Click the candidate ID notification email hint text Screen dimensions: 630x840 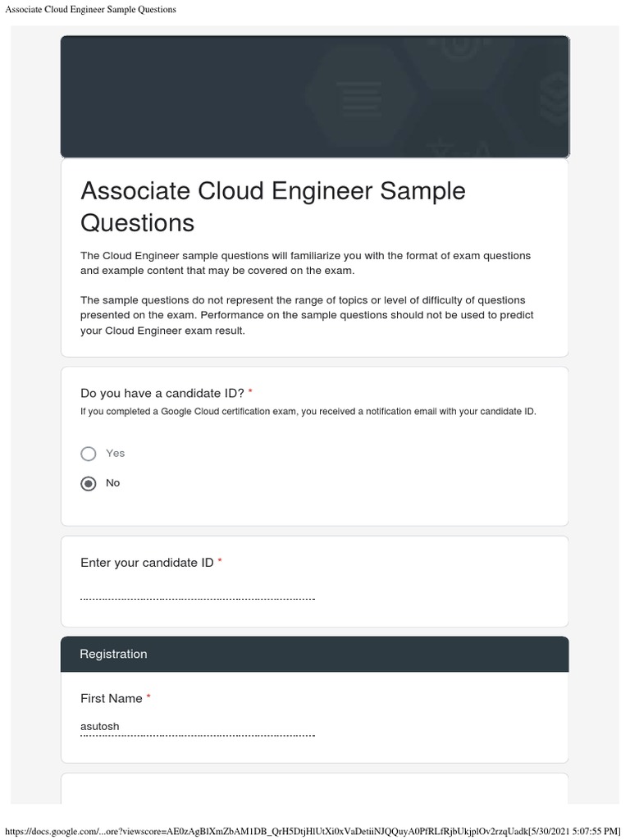click(308, 412)
